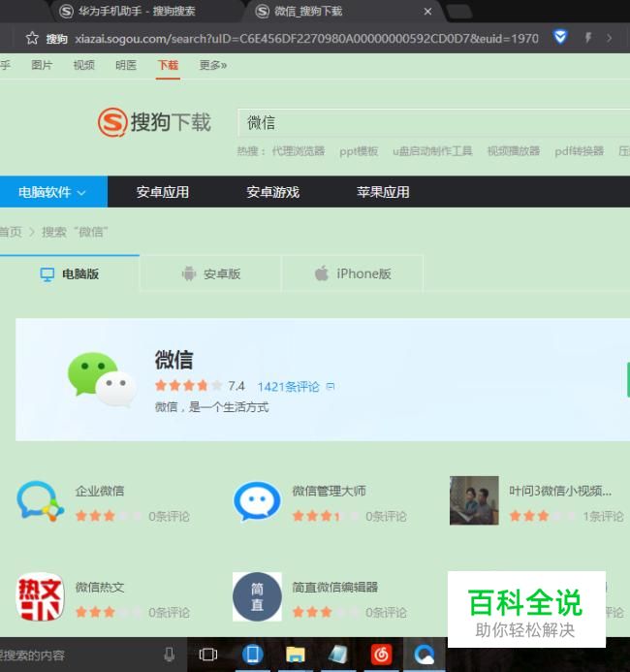Close the 微信_搜狗下载 browser tab

[427, 12]
